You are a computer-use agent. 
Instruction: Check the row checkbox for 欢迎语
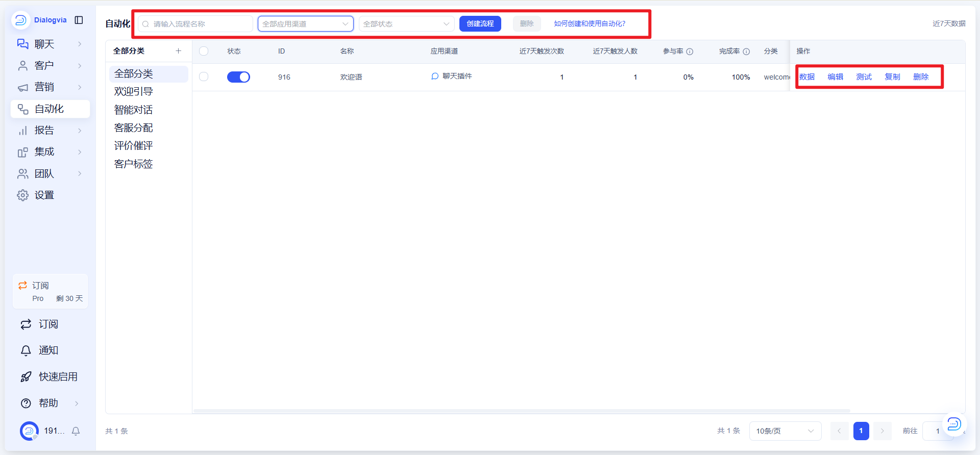[204, 77]
